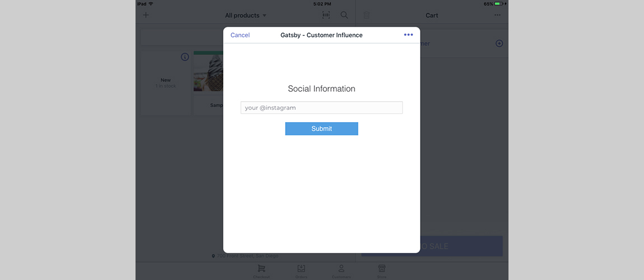This screenshot has width=644, height=280.
Task: Go to the Customers tab
Action: pos(341,272)
